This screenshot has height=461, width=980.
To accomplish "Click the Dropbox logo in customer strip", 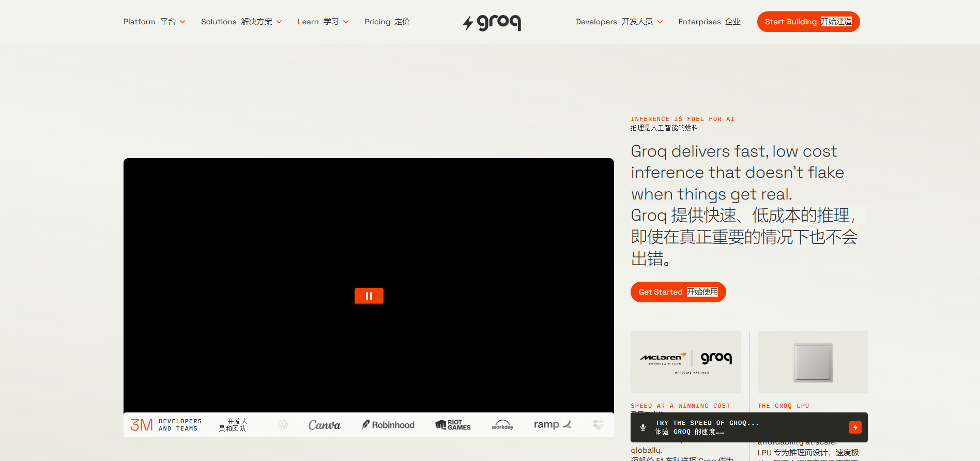I will [599, 425].
